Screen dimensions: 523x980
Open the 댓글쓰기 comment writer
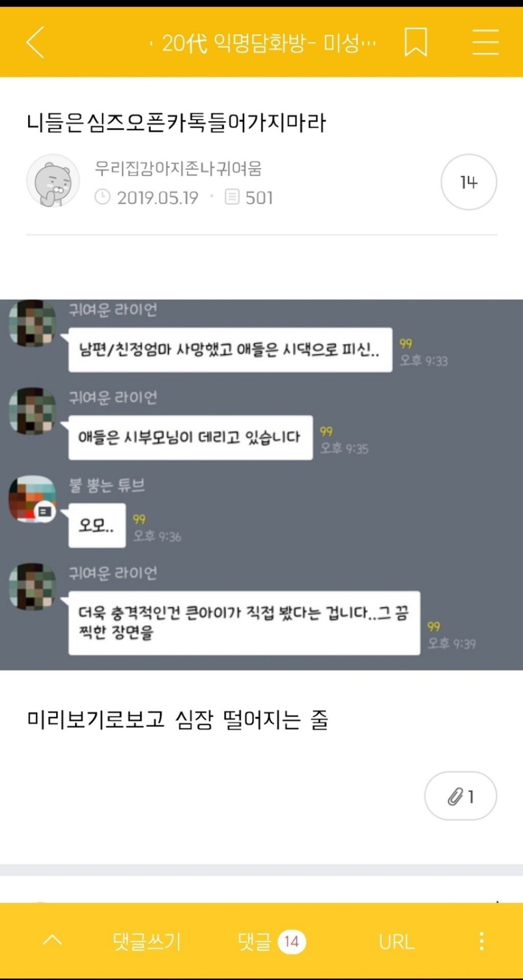[147, 941]
